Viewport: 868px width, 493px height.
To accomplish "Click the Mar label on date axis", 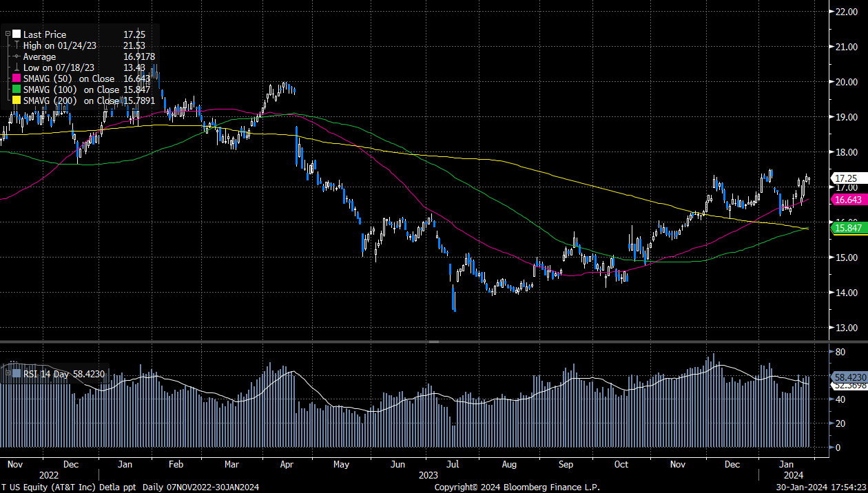I will (x=231, y=465).
